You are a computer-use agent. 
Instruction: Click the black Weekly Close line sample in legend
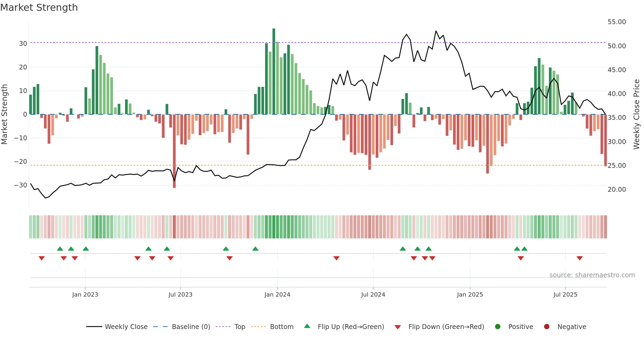[94, 327]
